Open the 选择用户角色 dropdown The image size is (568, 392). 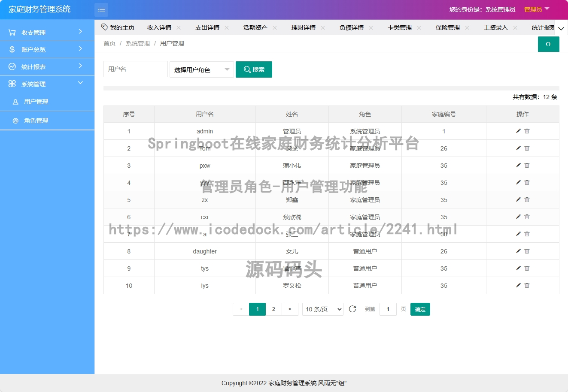point(202,69)
